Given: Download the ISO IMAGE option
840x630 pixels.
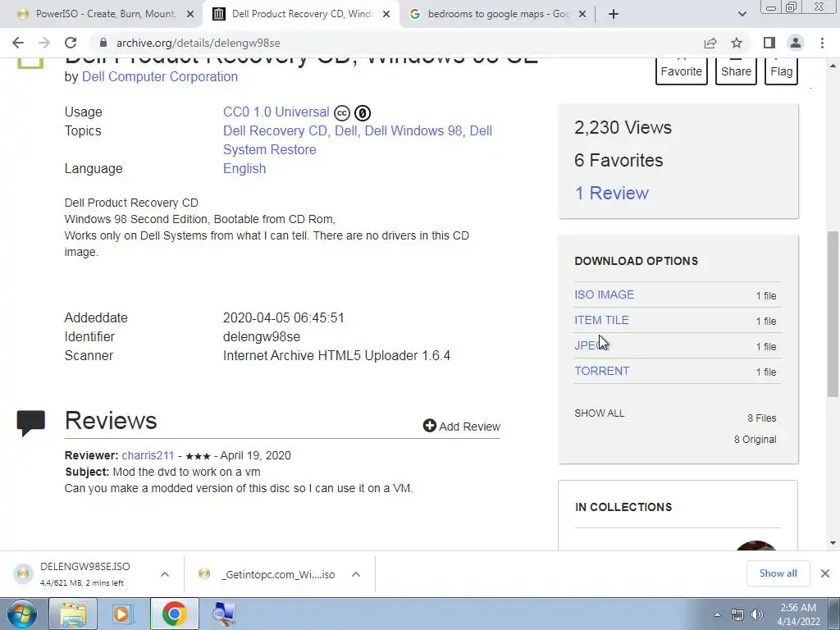Looking at the screenshot, I should pos(605,294).
